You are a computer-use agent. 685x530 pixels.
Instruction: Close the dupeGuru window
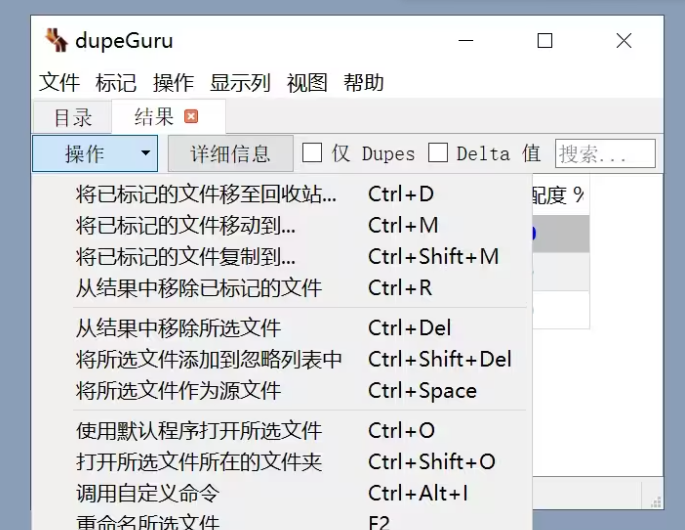coord(623,41)
